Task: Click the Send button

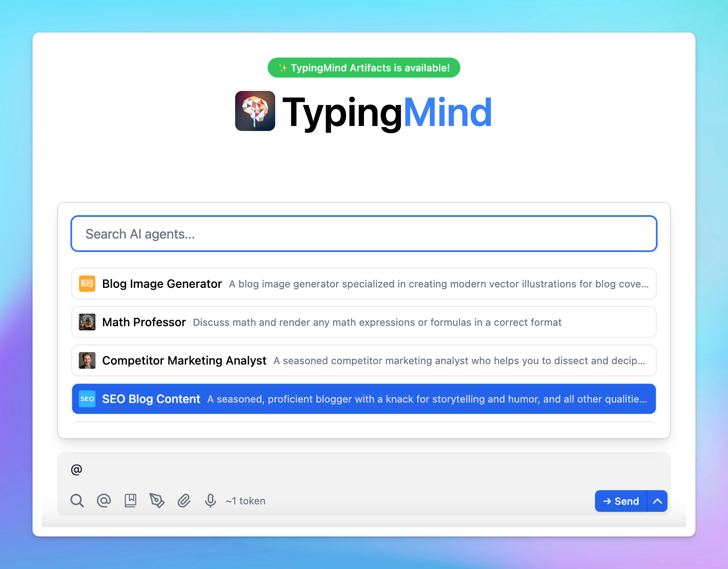Action: click(x=621, y=501)
